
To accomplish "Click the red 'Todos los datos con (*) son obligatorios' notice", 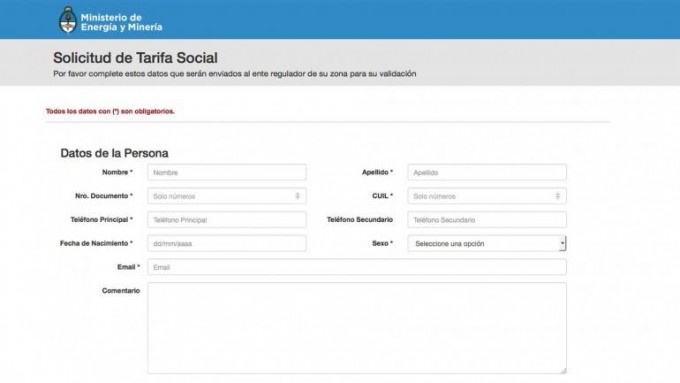I will tap(110, 111).
